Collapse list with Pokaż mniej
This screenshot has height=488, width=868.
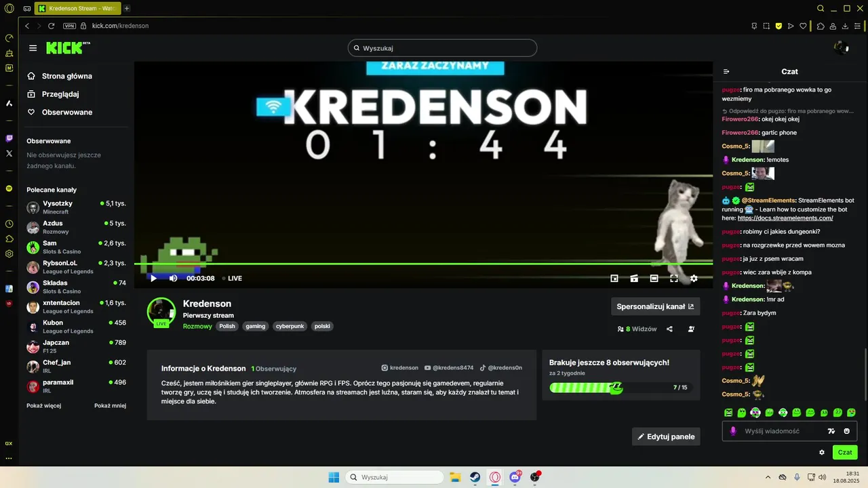point(110,405)
